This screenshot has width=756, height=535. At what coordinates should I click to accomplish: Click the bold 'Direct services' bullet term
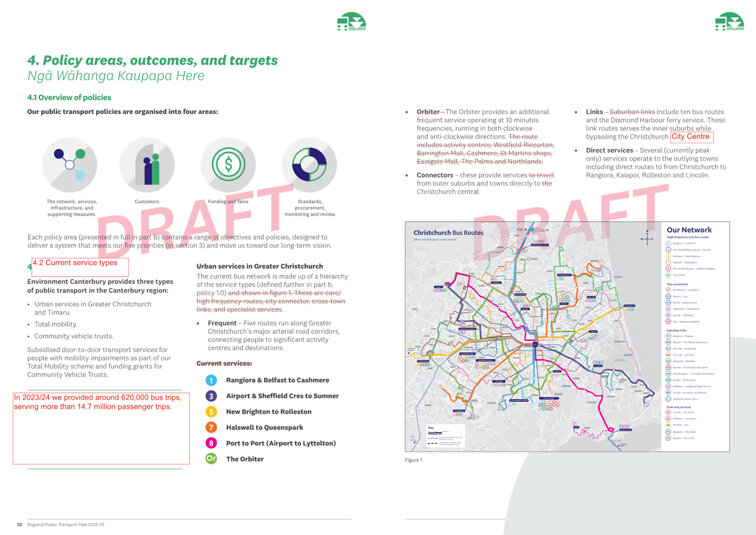(609, 150)
